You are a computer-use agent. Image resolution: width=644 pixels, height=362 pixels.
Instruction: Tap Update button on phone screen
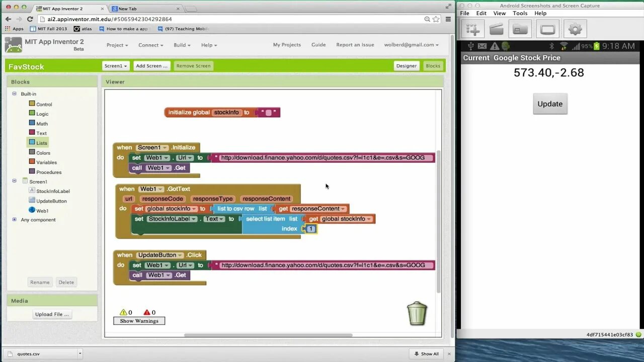click(550, 104)
